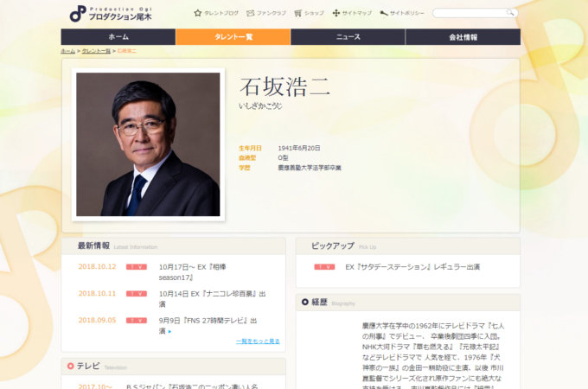Viewport: 588px width, 389px height.
Task: Click the テレビ section circle icon
Action: (x=71, y=366)
